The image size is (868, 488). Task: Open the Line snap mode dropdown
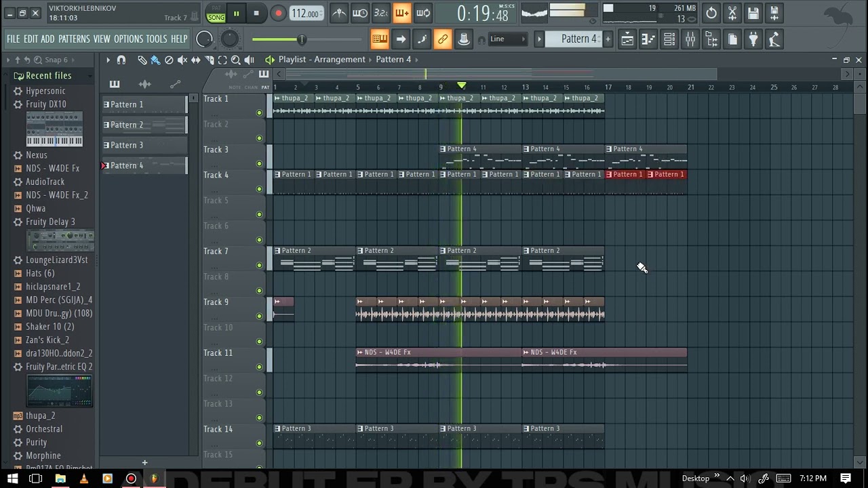507,39
